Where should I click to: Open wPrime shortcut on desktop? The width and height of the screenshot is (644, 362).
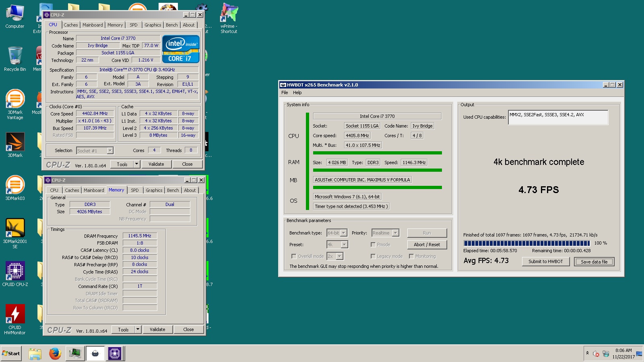tap(229, 19)
